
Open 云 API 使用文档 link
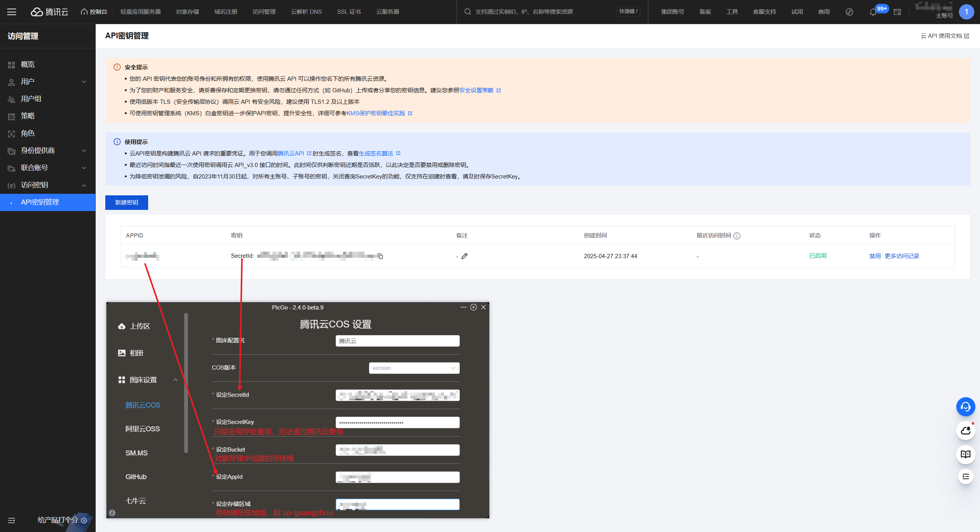[944, 36]
